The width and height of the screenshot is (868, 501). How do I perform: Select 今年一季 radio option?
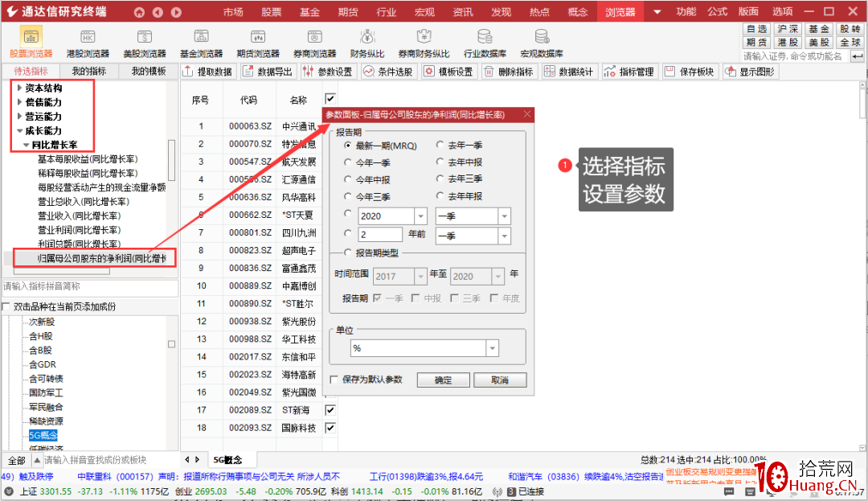tap(348, 162)
